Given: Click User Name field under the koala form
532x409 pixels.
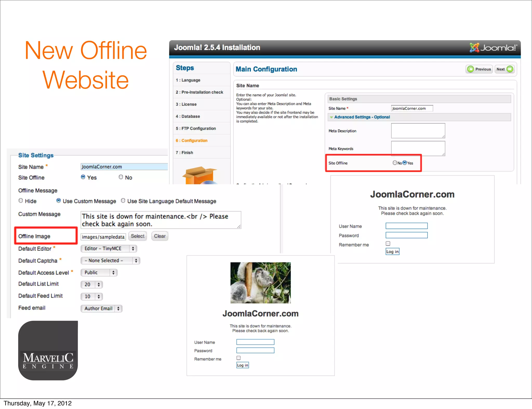Looking at the screenshot, I should tap(255, 342).
